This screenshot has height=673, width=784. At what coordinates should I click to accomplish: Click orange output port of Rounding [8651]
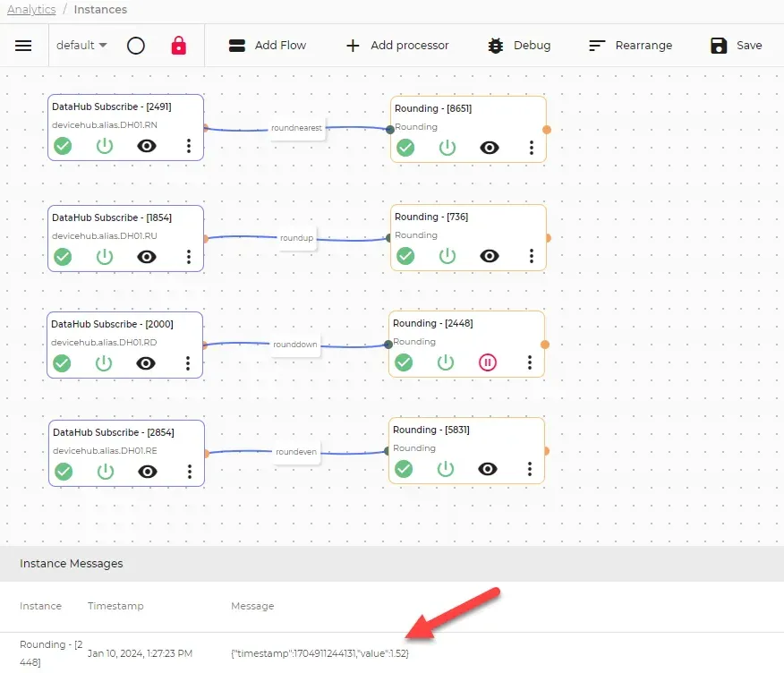tap(547, 130)
